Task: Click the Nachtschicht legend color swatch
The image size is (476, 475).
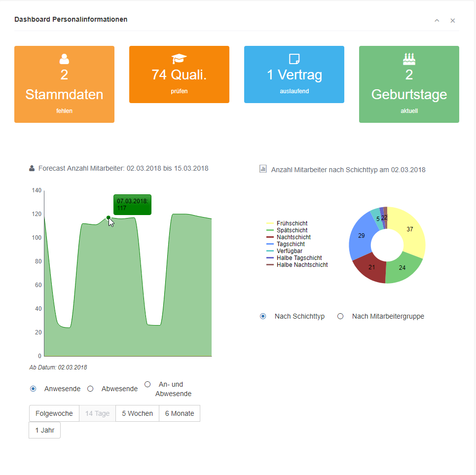Action: point(270,237)
